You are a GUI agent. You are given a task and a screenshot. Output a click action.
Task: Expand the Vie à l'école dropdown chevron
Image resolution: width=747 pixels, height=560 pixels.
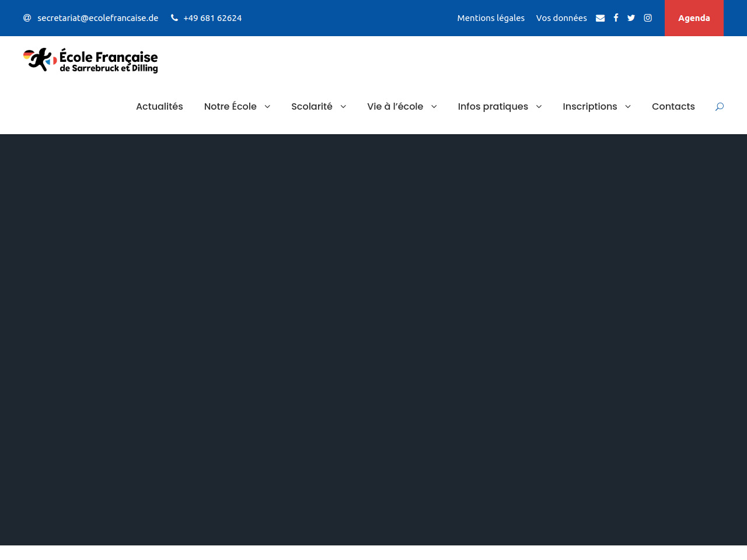click(x=434, y=106)
